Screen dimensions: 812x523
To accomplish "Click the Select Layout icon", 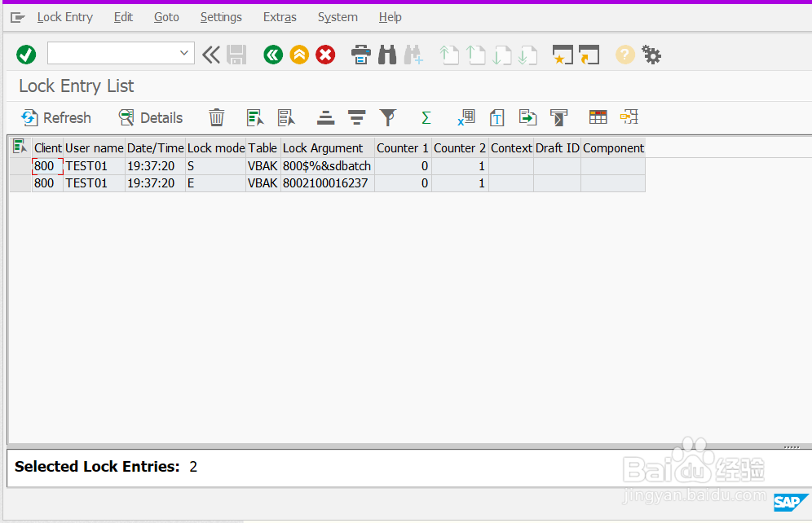I will 629,117.
